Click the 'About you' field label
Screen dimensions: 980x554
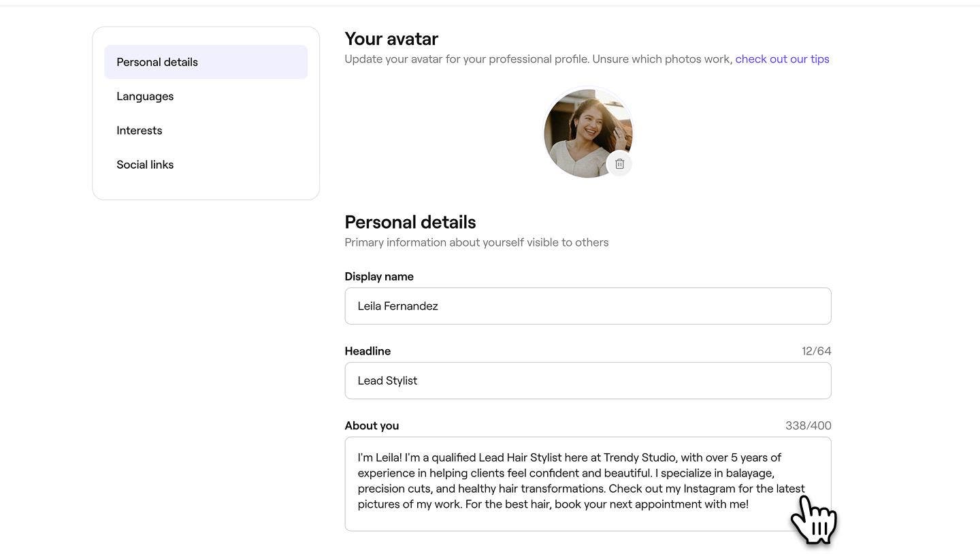(x=372, y=425)
